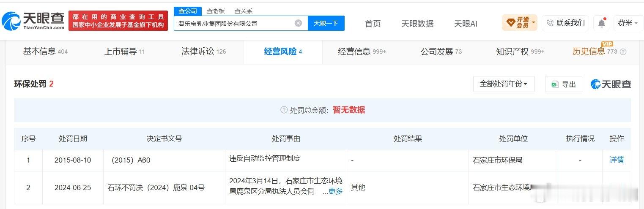The width and height of the screenshot is (644, 209).
Task: Click the 环保处罚 section heading
Action: [x=34, y=84]
